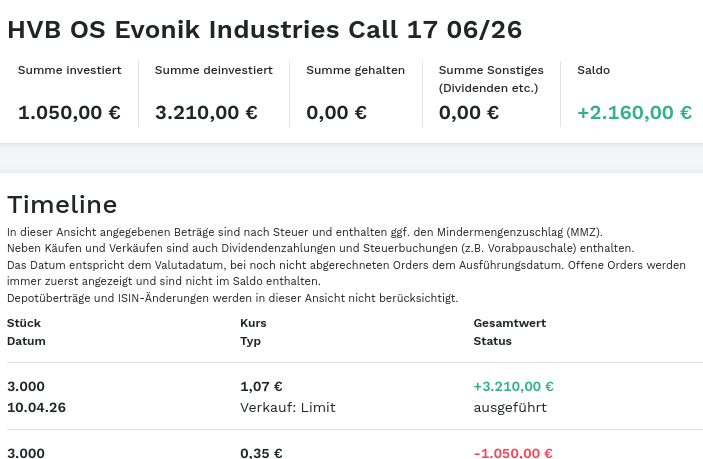The width and height of the screenshot is (703, 459).
Task: Click the Verkauf: Limit order type
Action: coord(288,407)
